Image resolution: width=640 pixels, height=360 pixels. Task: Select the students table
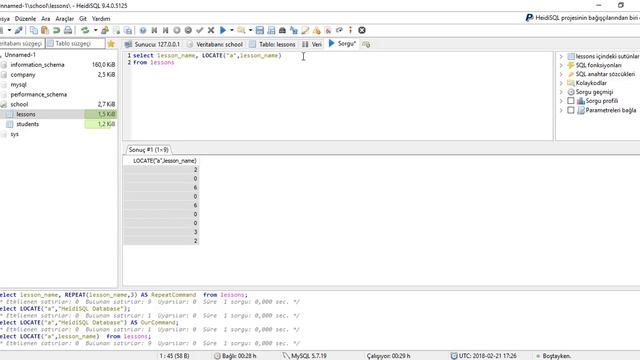click(x=28, y=124)
